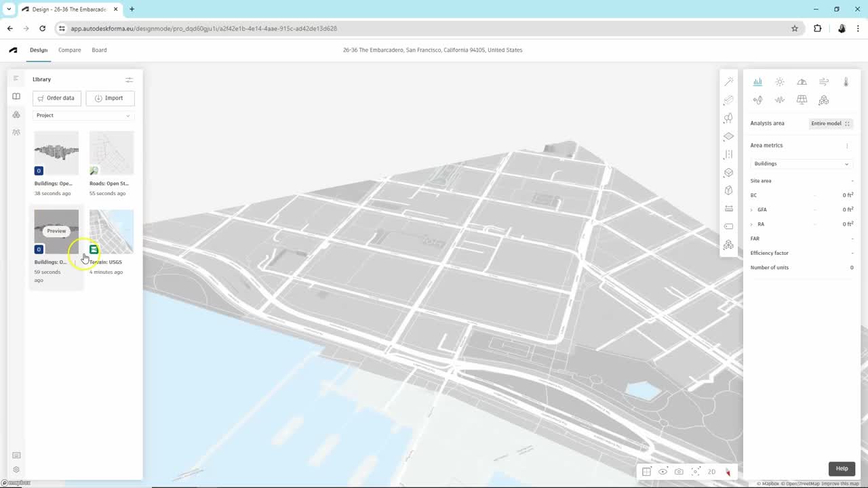The height and width of the screenshot is (488, 868).
Task: Select the Terrain: USGS library thumbnail
Action: [112, 232]
